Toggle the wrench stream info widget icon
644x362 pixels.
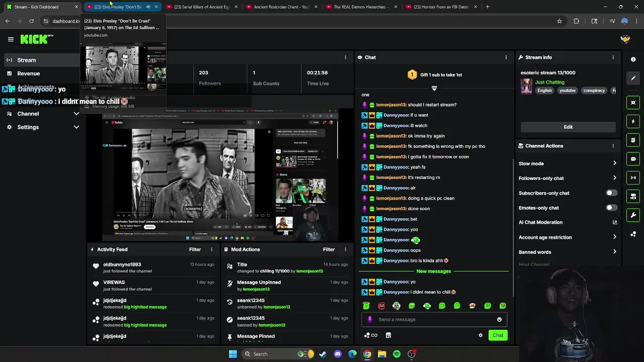633,215
